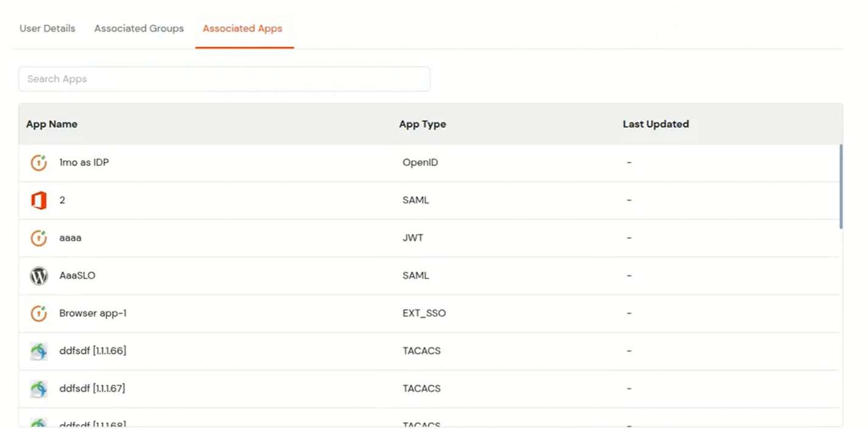The image size is (868, 429).
Task: Select the Associated Apps tab
Action: [243, 29]
